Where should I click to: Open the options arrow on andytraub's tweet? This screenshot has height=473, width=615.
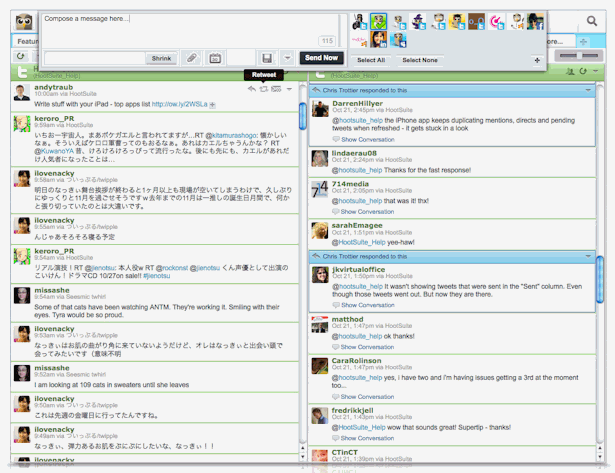[x=289, y=89]
